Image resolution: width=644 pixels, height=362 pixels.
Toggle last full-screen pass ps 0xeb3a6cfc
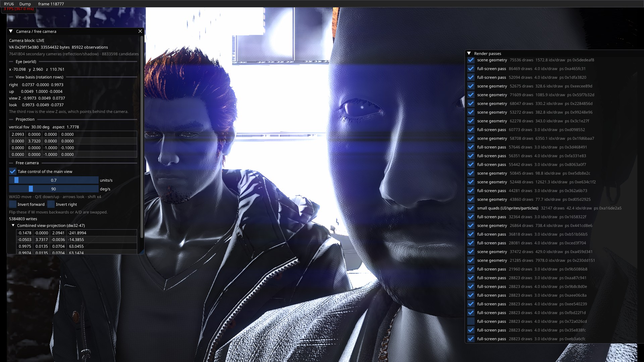(x=471, y=339)
